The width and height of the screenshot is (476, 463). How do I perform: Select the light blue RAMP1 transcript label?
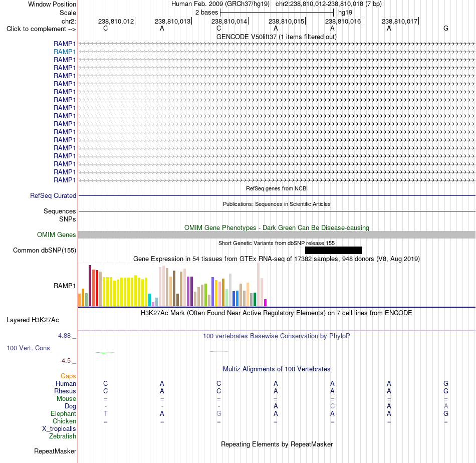click(x=65, y=52)
